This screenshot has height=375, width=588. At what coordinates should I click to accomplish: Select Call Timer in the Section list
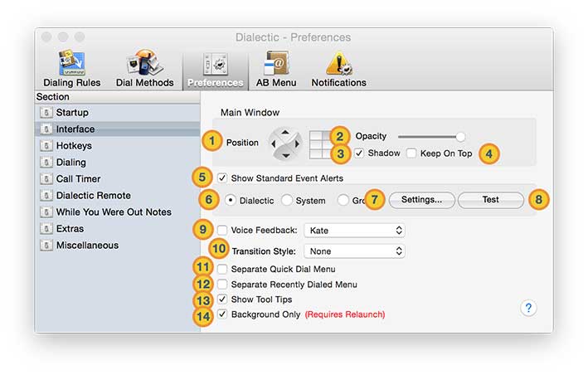[118, 178]
